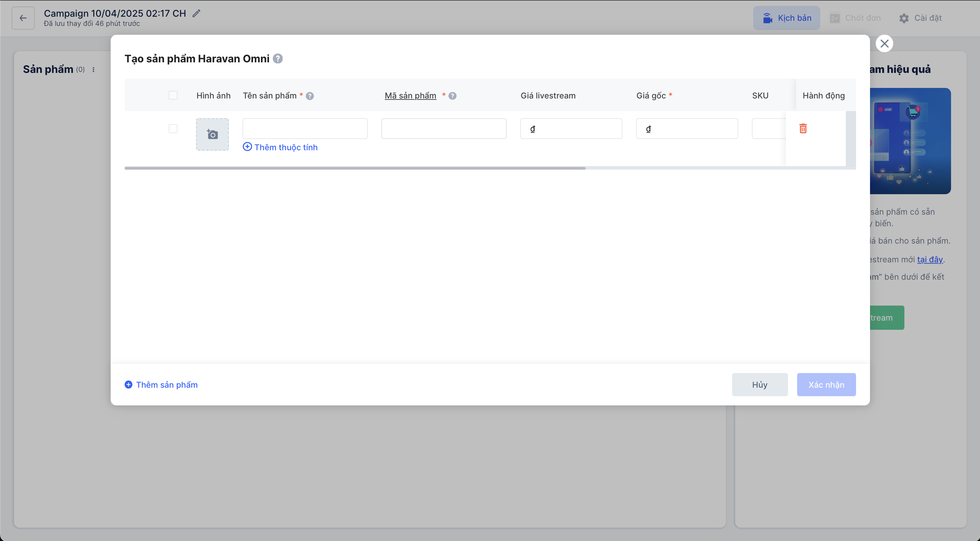Click the camera add-image icon
The width and height of the screenshot is (980, 541).
(x=212, y=134)
